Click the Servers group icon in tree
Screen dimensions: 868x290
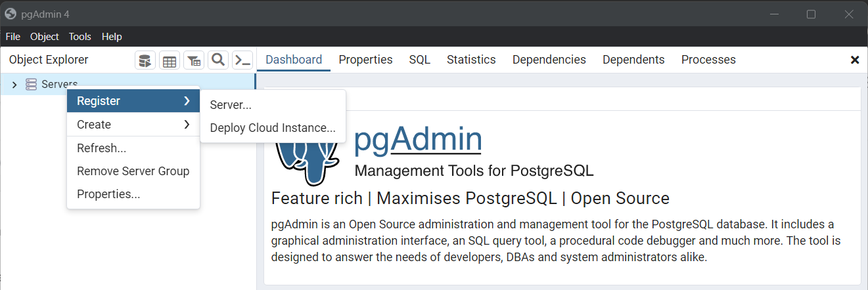(x=31, y=84)
